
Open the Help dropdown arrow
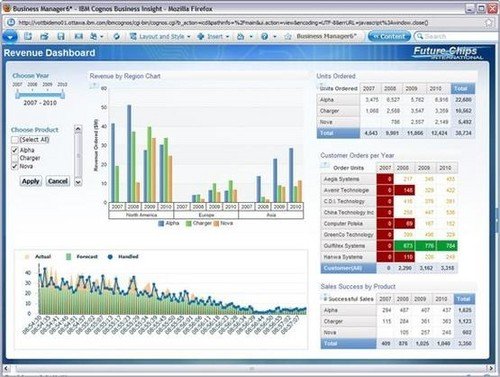coord(275,36)
